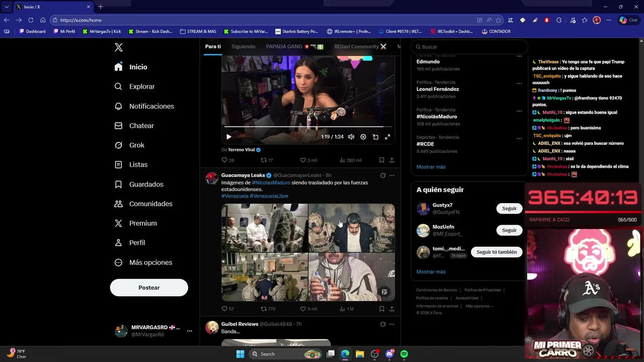Open Comunidades in the sidebar
This screenshot has width=644, height=362.
point(143,204)
